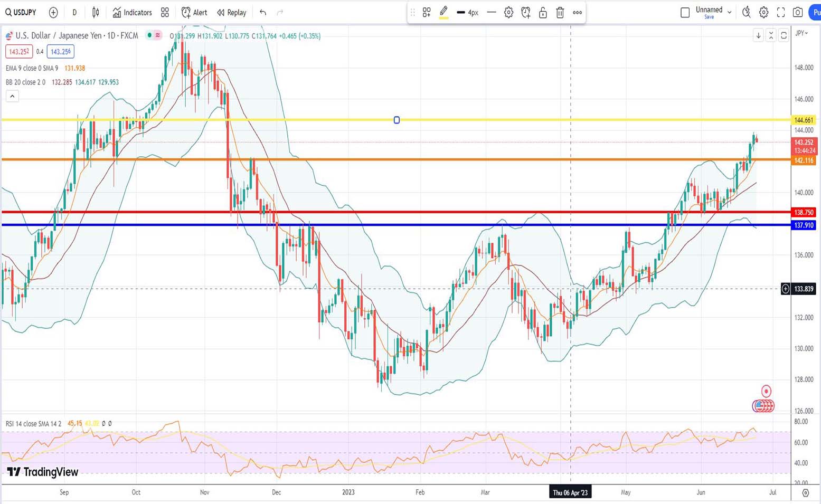Open the JPY currency dropdown
Viewport: 821px width, 504px height.
tap(801, 33)
